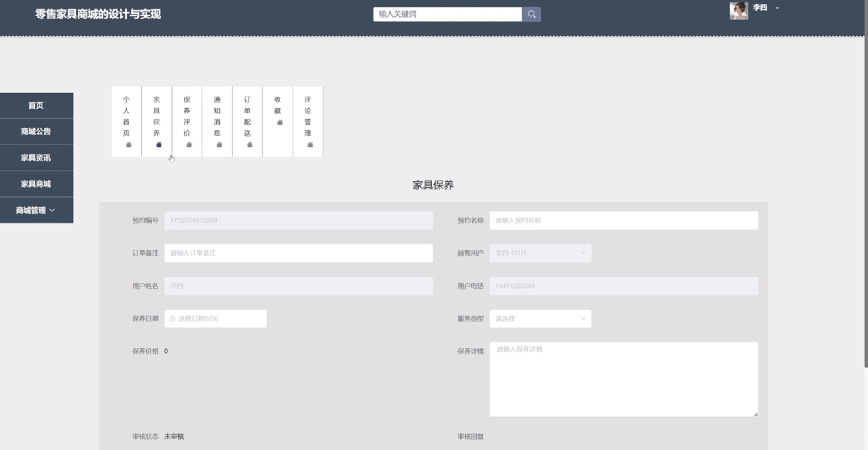Open 家具商城 in the sidebar
The width and height of the screenshot is (868, 450).
(x=36, y=184)
